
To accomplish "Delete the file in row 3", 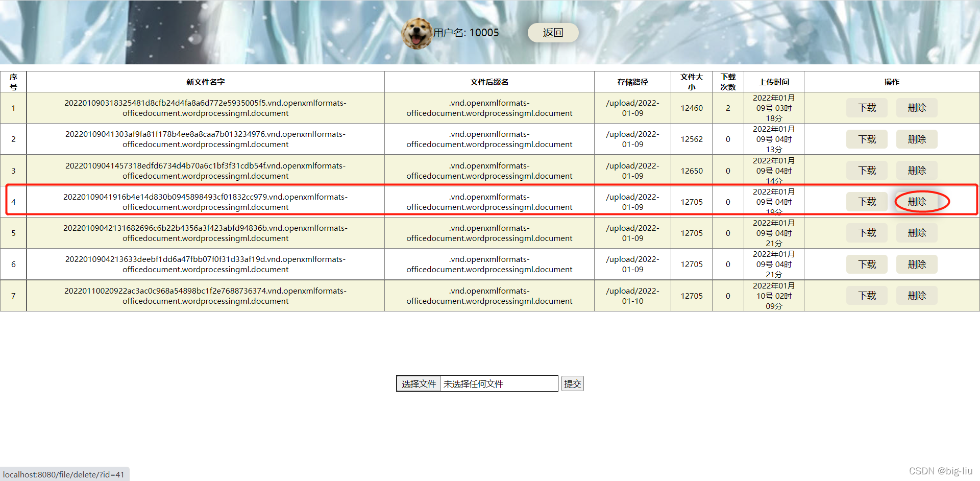I will 917,171.
